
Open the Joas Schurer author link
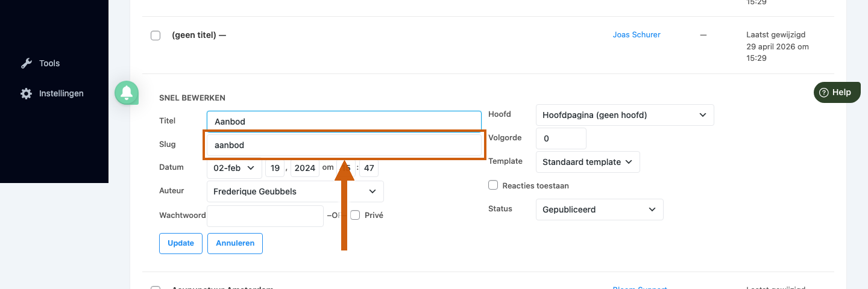637,35
